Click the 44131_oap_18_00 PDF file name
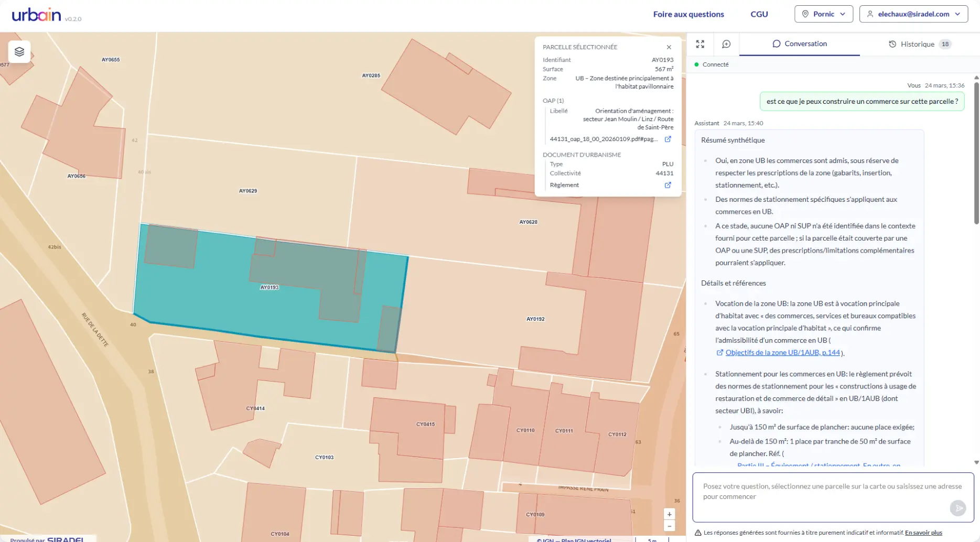This screenshot has height=542, width=980. tap(604, 139)
